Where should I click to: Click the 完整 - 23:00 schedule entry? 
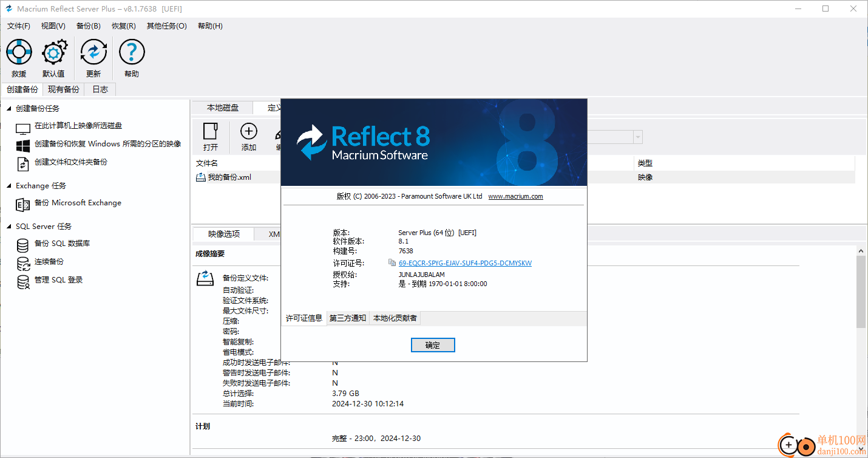[376, 439]
